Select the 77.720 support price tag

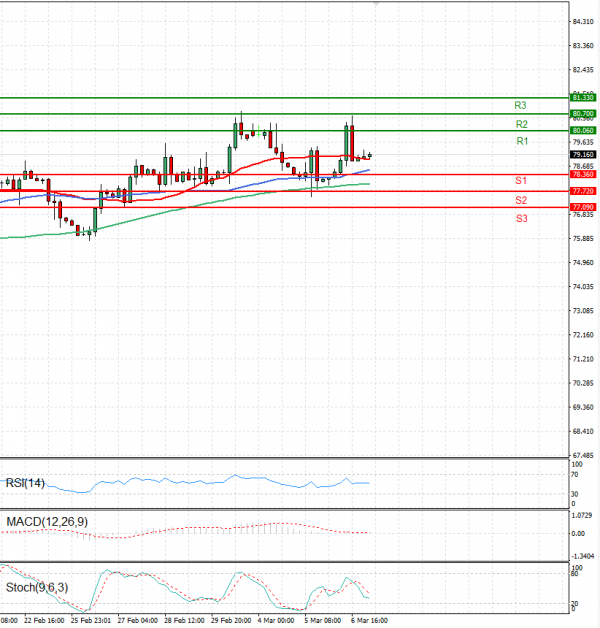583,191
